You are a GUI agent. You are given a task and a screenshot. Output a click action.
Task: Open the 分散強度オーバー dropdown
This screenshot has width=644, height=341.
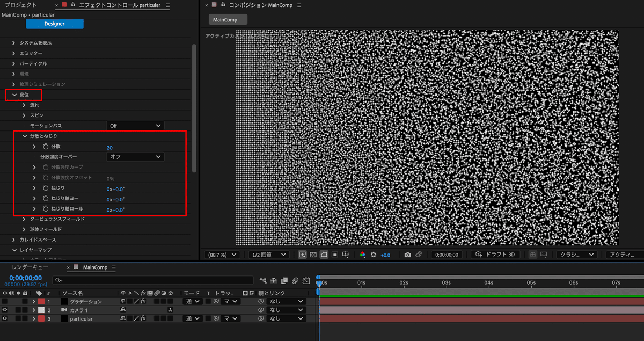click(135, 157)
